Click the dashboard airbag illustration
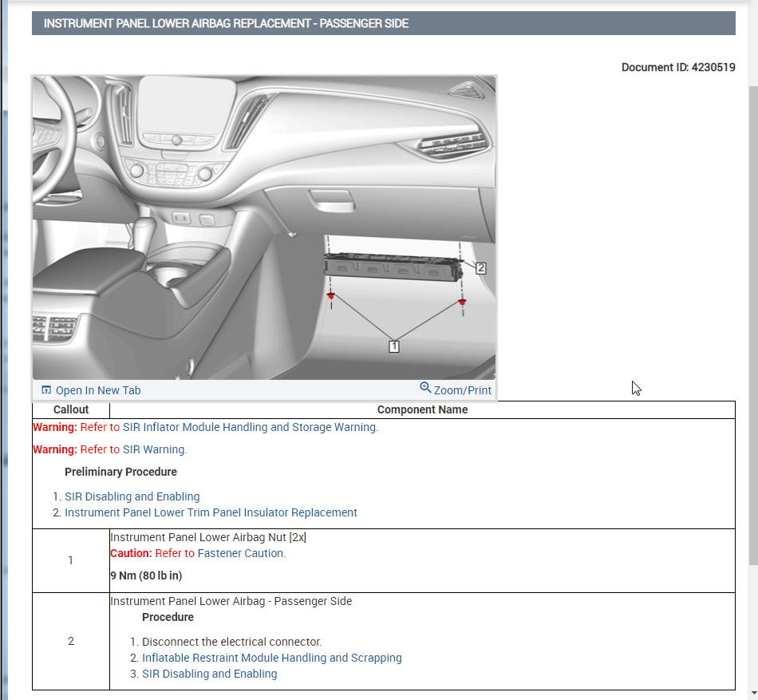The width and height of the screenshot is (758, 700). 264,227
